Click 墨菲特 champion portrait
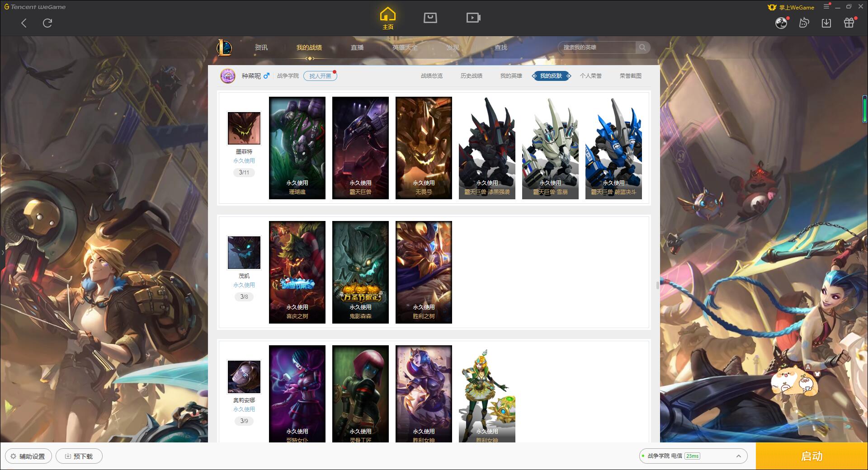This screenshot has height=470, width=868. pos(244,128)
